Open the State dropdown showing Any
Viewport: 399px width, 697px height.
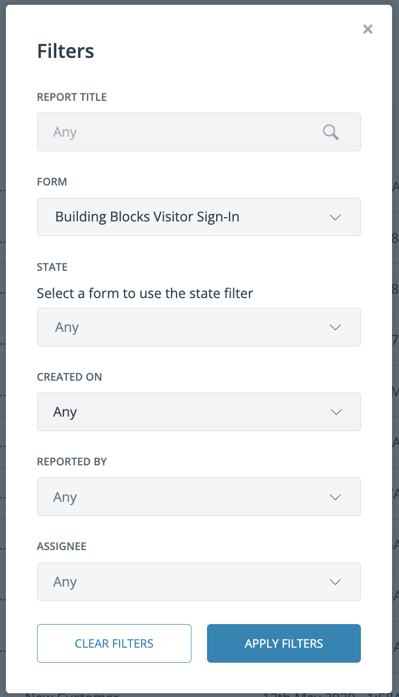[199, 327]
